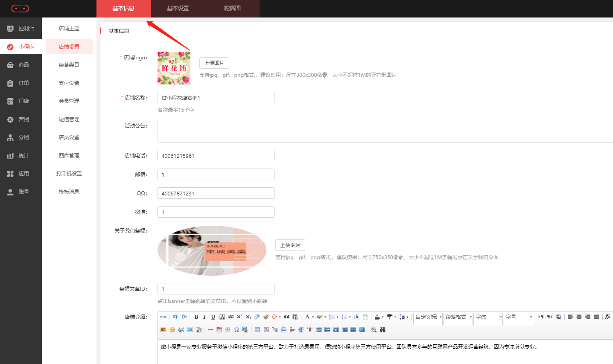Apply bold formatting in editor

click(x=196, y=317)
